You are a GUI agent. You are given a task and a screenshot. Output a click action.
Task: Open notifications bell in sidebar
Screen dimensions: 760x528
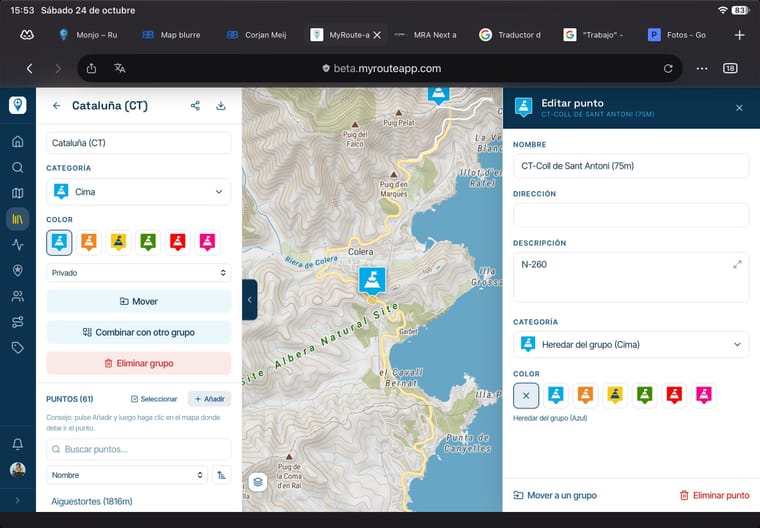(x=17, y=444)
